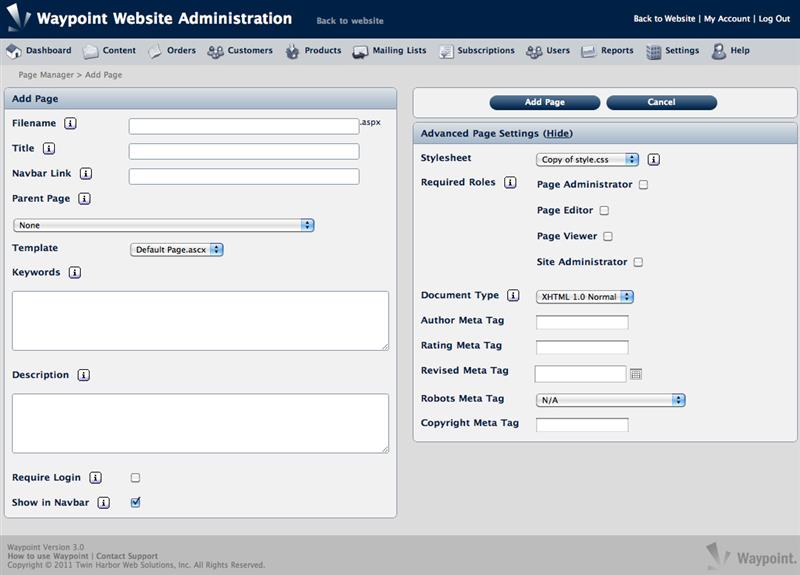This screenshot has width=800, height=575.
Task: Click into the Title input field
Action: [x=244, y=151]
